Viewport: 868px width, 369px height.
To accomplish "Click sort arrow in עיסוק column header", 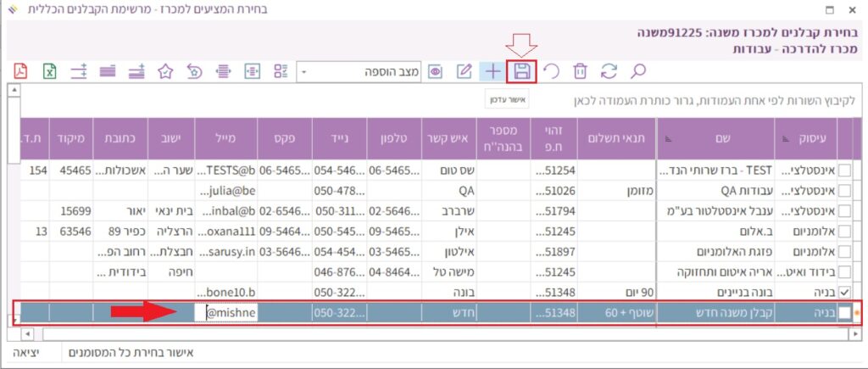I will coord(783,137).
